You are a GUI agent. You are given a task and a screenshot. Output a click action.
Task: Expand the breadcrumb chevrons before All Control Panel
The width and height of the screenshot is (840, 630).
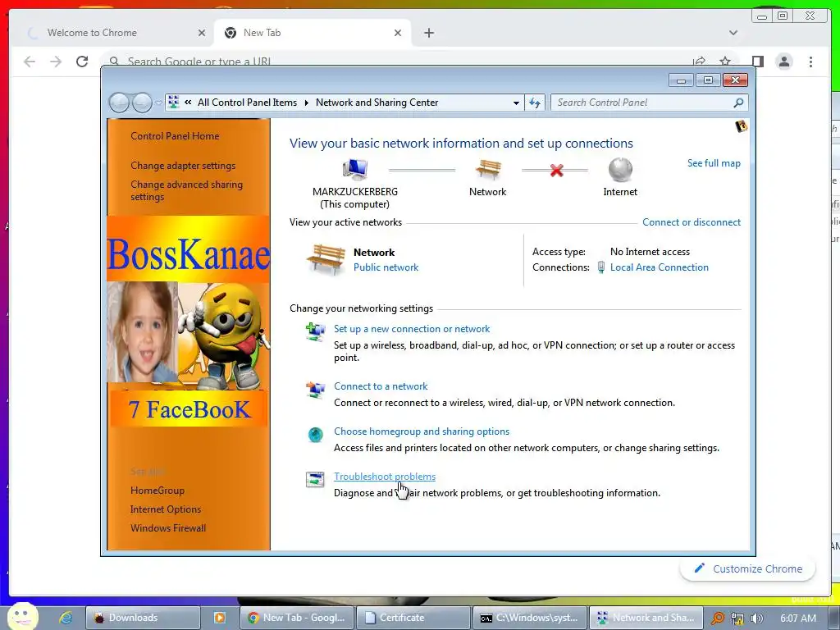click(x=188, y=102)
